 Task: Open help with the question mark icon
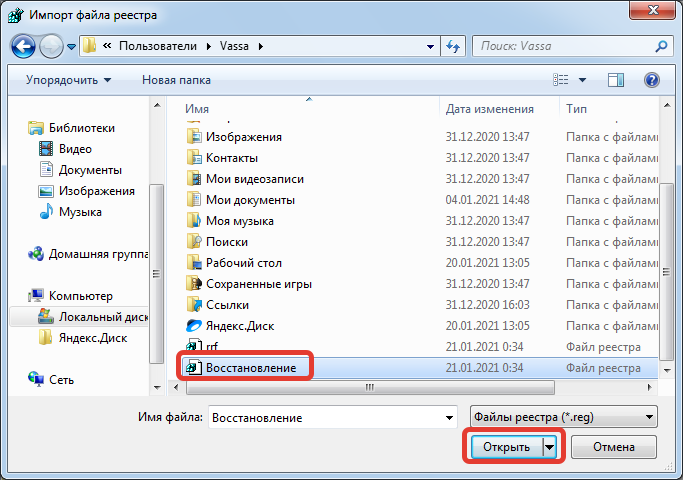(x=652, y=80)
